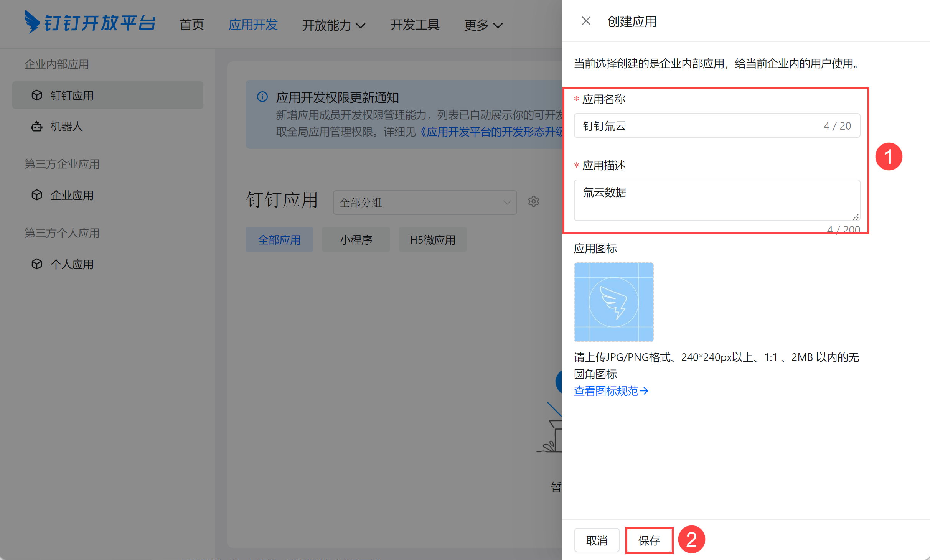Click the 保存 button

tap(649, 540)
